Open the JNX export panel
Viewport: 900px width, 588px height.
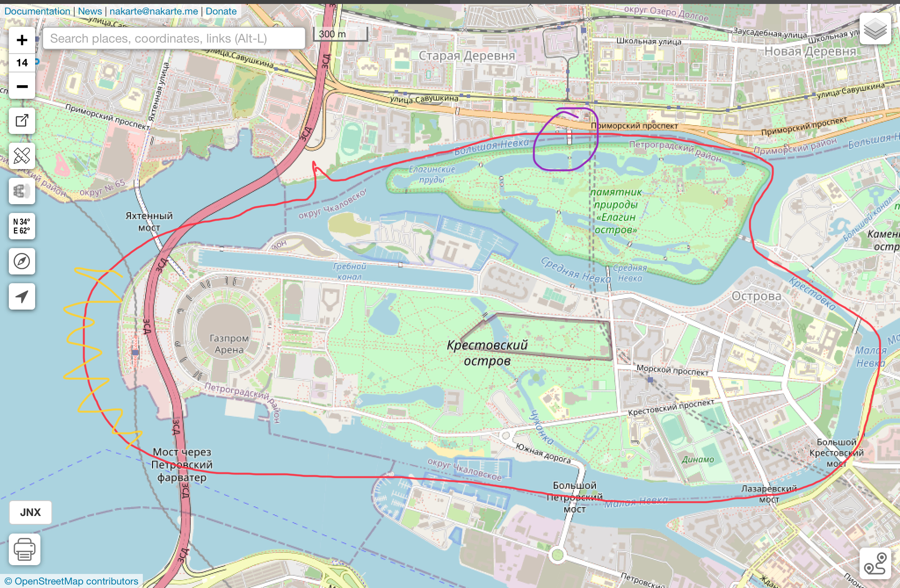click(x=30, y=512)
